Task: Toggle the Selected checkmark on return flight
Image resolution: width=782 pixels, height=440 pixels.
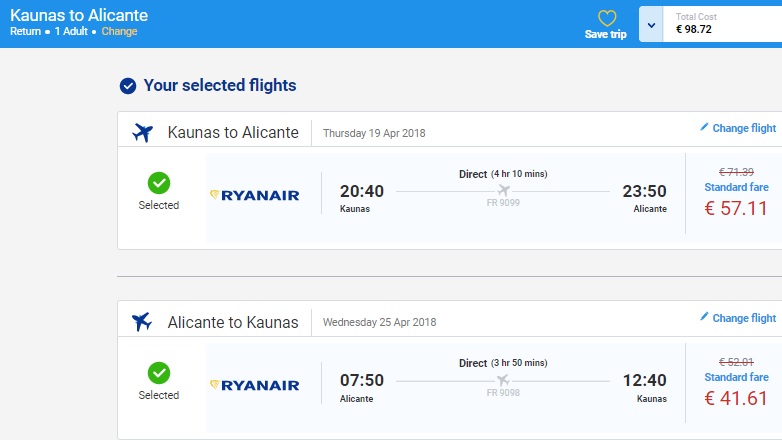Action: [158, 373]
